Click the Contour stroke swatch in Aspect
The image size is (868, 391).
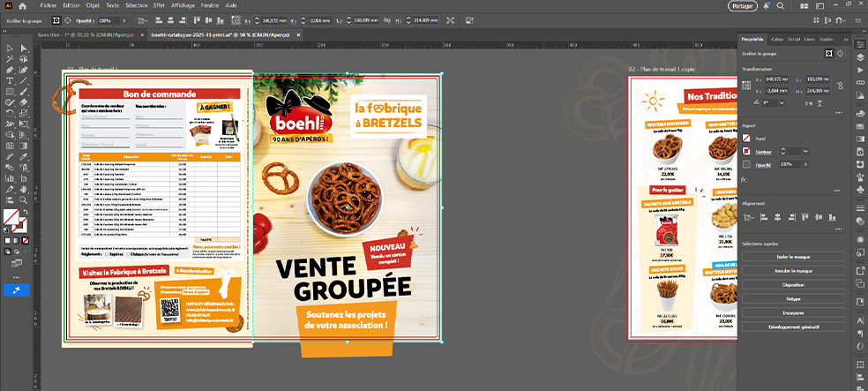tap(746, 151)
